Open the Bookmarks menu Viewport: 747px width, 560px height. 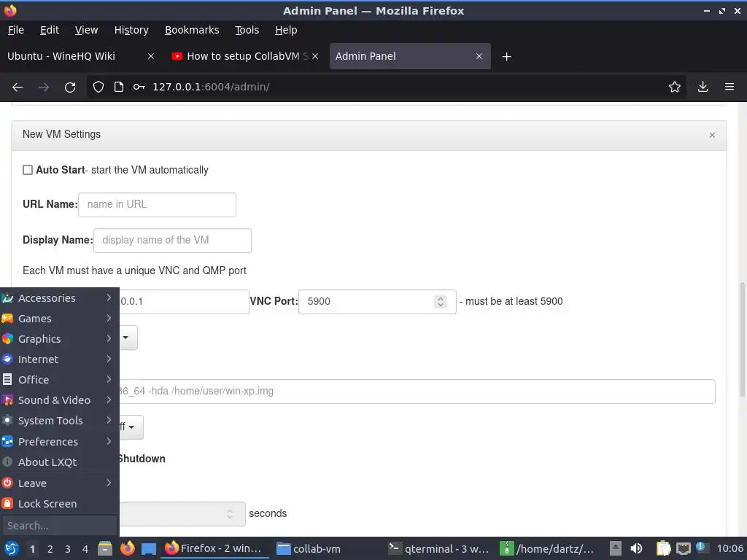pos(192,30)
